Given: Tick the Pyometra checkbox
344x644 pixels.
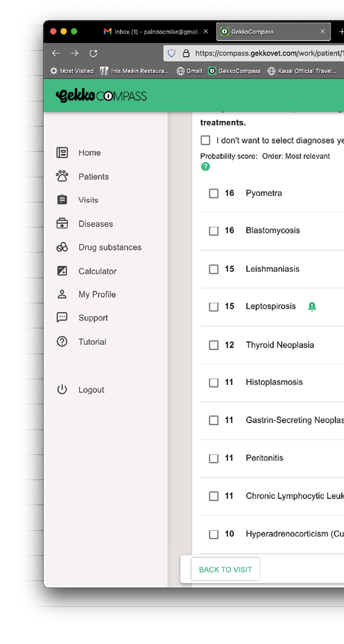Looking at the screenshot, I should click(214, 193).
